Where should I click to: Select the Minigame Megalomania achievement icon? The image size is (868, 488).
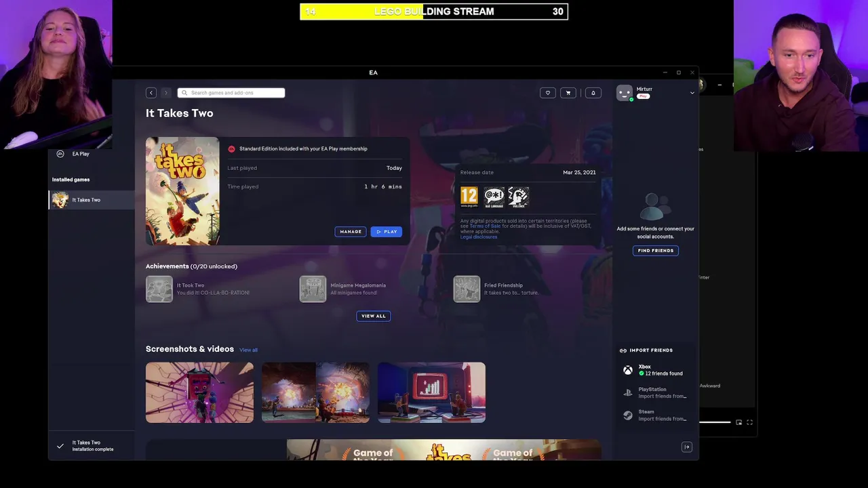[x=313, y=289]
